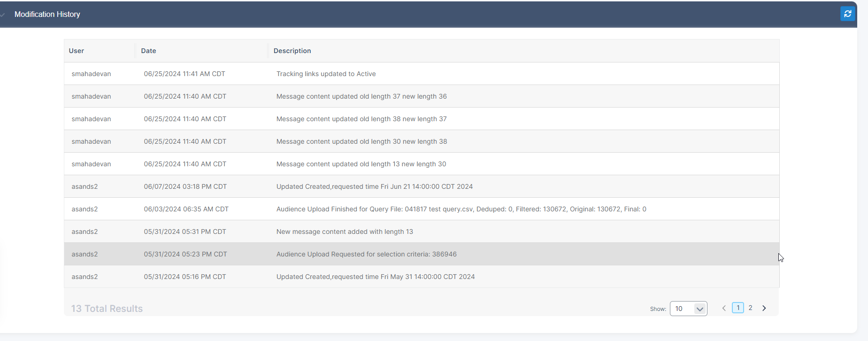This screenshot has height=341, width=868.
Task: Click the Description column header
Action: pos(292,51)
